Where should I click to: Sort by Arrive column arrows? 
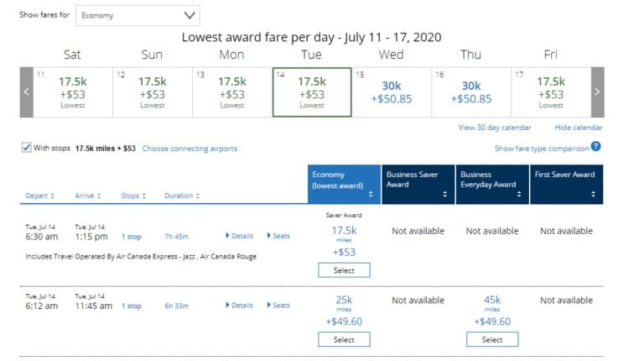point(99,196)
